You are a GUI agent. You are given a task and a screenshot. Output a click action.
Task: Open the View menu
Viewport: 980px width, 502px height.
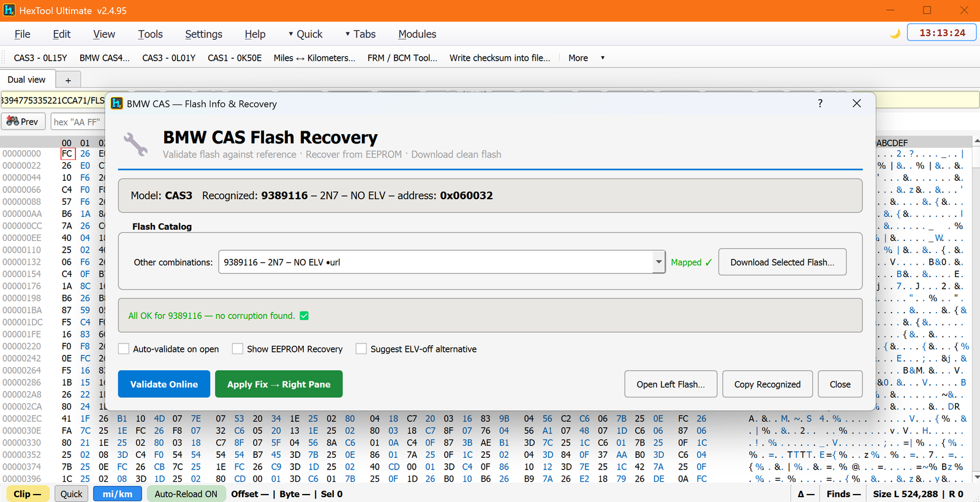pyautogui.click(x=104, y=34)
